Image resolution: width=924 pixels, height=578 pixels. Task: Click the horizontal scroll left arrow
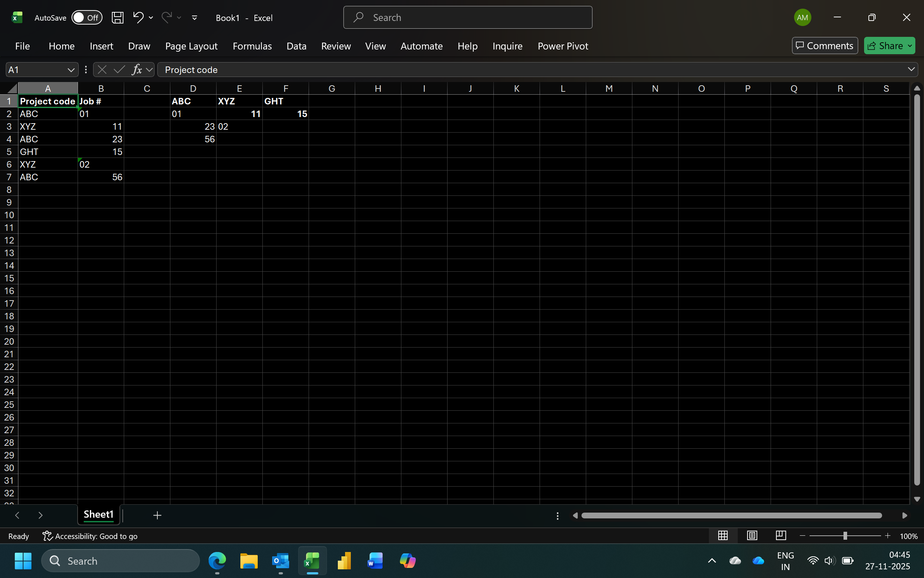575,516
